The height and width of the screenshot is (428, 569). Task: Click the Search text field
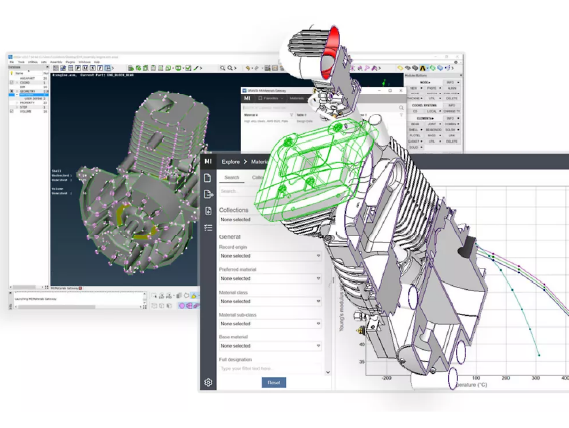click(238, 191)
